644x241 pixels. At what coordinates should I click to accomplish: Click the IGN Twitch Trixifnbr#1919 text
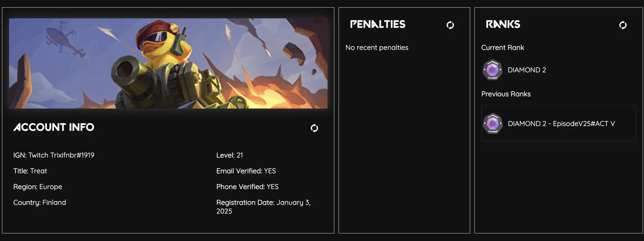coord(54,155)
